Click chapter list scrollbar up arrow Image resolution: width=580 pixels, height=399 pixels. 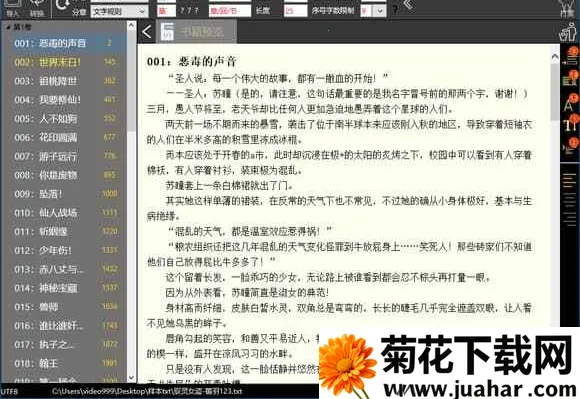131,26
